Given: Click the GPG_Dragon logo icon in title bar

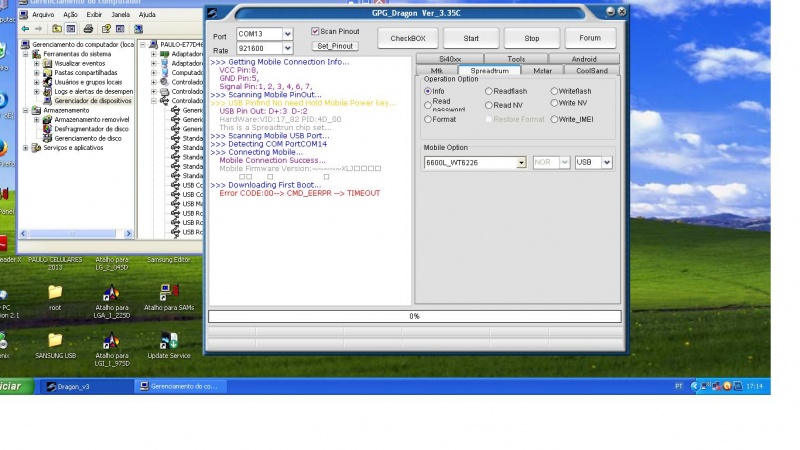Looking at the screenshot, I should pyautogui.click(x=212, y=13).
